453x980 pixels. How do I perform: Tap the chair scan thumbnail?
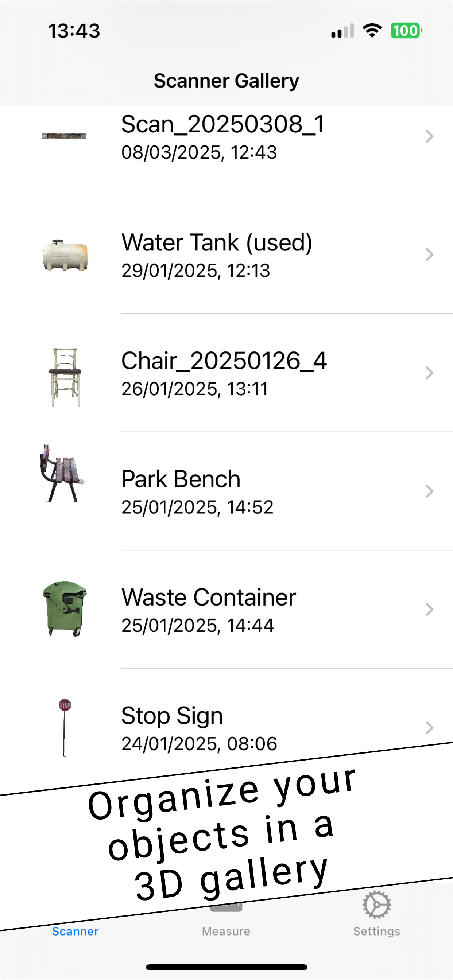65,377
